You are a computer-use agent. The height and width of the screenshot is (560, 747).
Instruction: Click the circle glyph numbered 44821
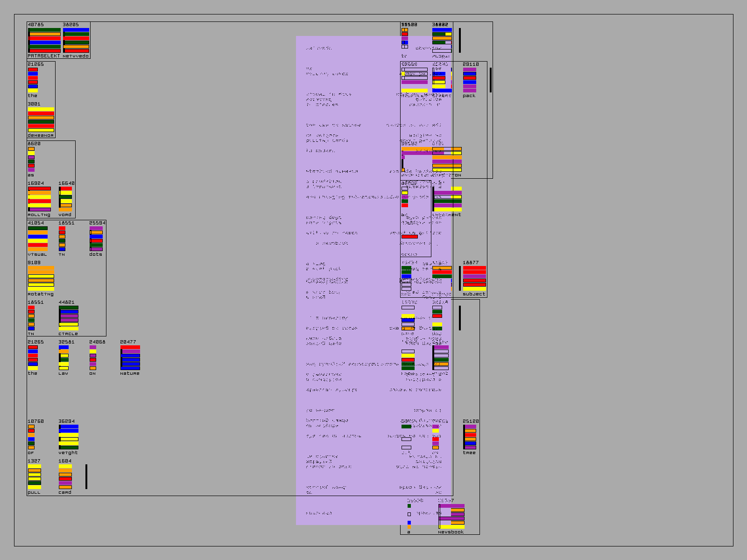point(69,318)
